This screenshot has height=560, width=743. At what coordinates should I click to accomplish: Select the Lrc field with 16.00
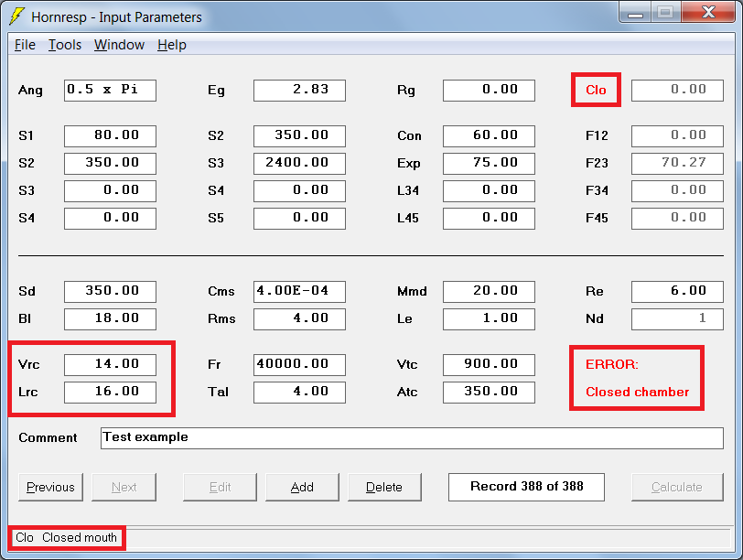[x=110, y=393]
